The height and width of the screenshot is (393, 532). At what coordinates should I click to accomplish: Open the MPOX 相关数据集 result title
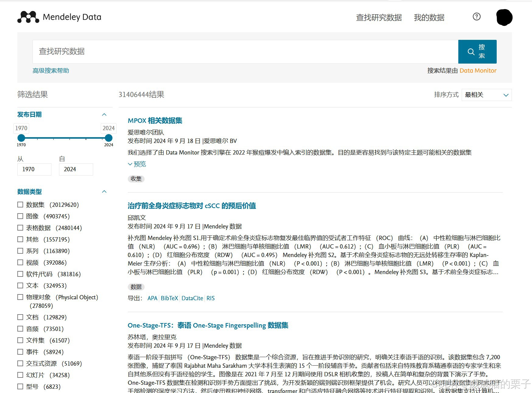pyautogui.click(x=155, y=121)
